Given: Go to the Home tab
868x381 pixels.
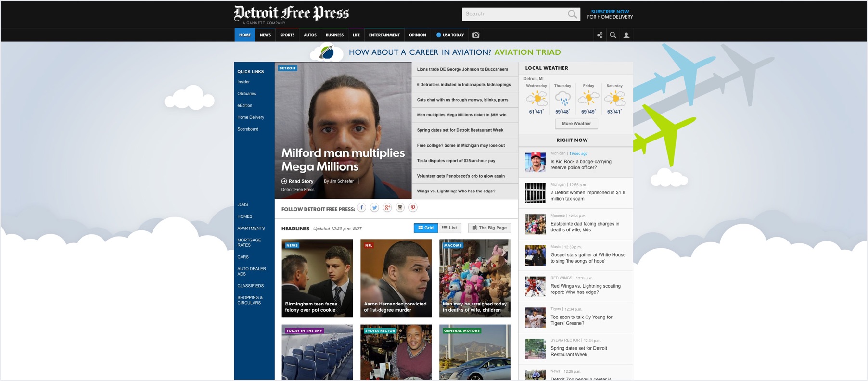Looking at the screenshot, I should pyautogui.click(x=245, y=35).
